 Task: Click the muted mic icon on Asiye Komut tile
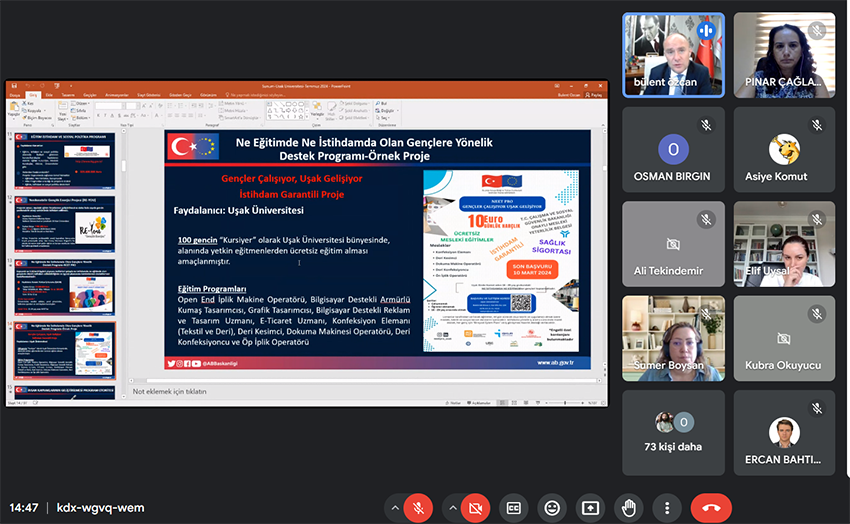pos(817,125)
